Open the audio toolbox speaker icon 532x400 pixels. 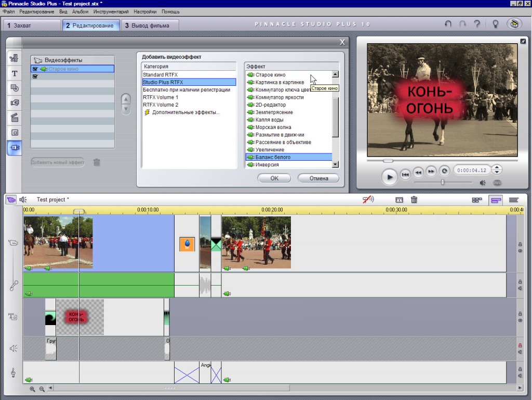(23, 200)
